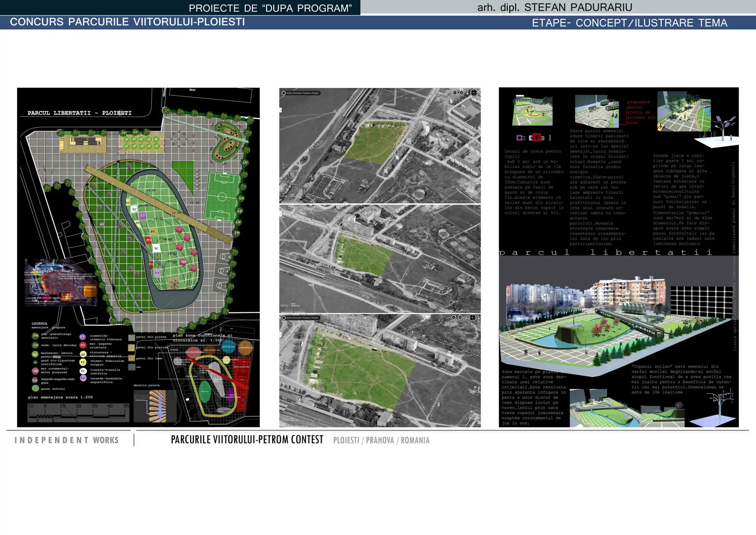
Task: Click the 'pavaj din lemn' color swatch
Action: coord(131,358)
